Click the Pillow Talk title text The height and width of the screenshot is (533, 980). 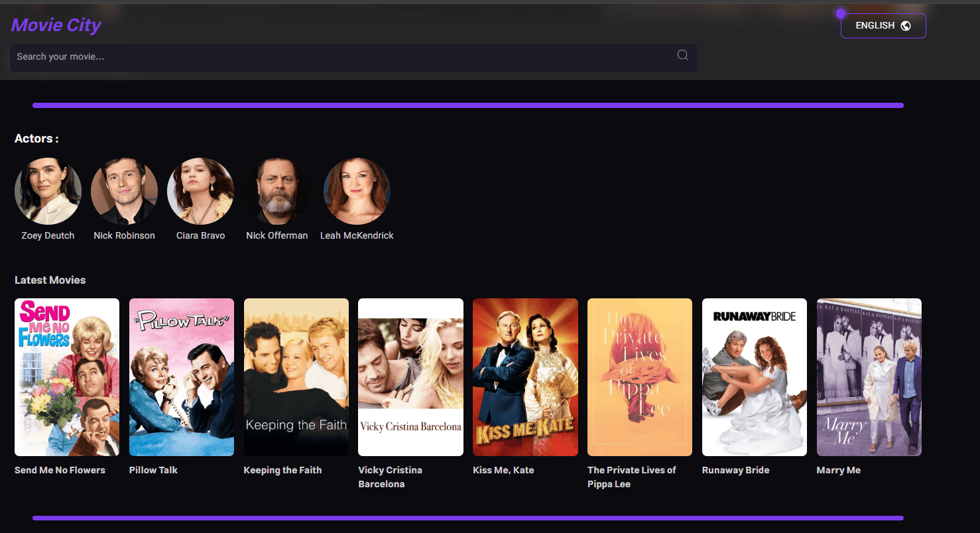pyautogui.click(x=153, y=470)
